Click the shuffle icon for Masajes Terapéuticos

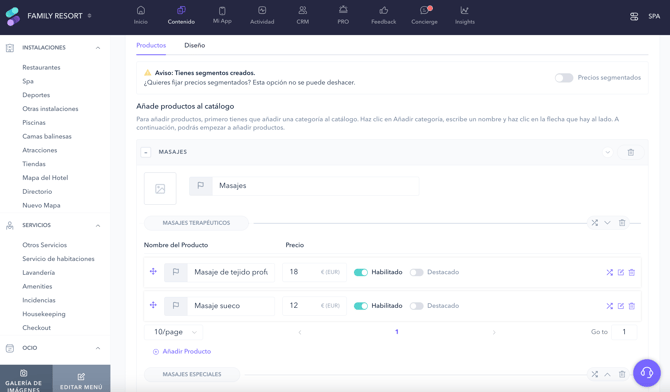594,223
